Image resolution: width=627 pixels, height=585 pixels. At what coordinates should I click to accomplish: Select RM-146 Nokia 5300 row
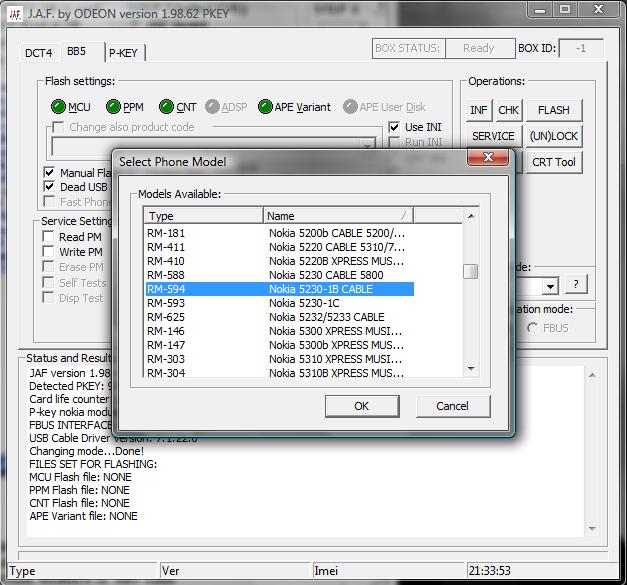(x=280, y=331)
